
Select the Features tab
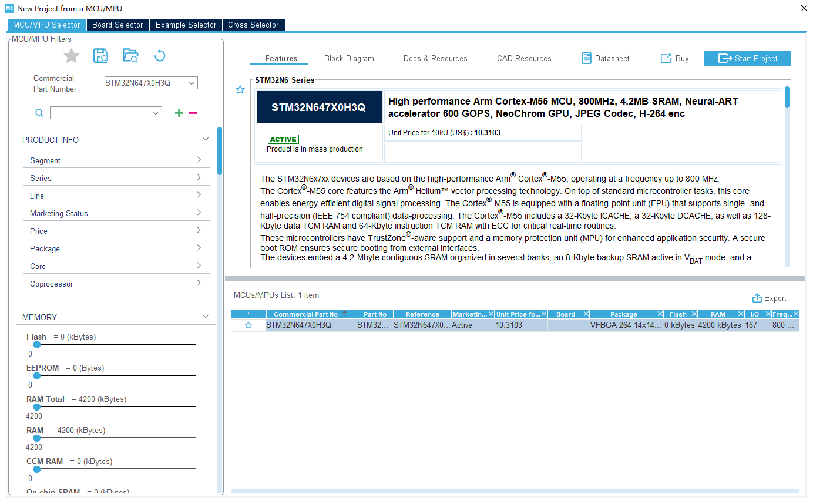tap(281, 58)
